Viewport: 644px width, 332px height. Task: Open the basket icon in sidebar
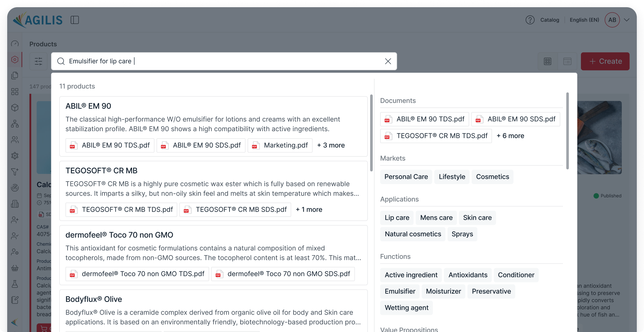coord(15,268)
